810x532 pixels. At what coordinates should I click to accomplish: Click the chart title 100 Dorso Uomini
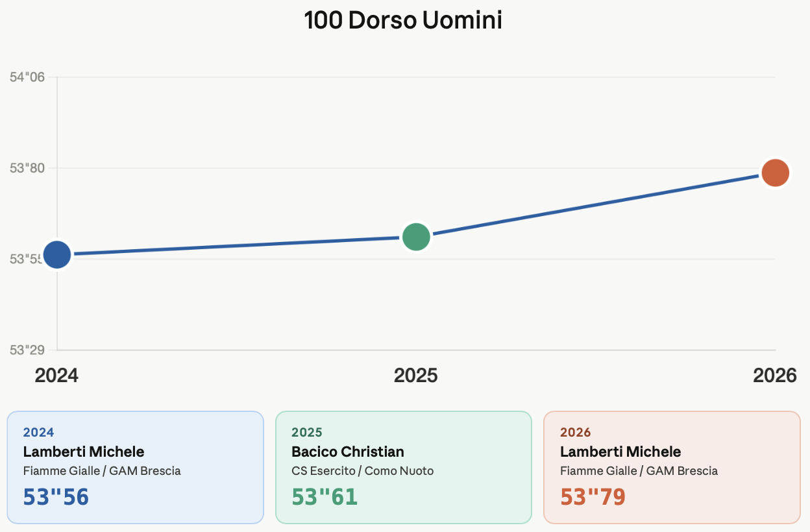pos(403,21)
